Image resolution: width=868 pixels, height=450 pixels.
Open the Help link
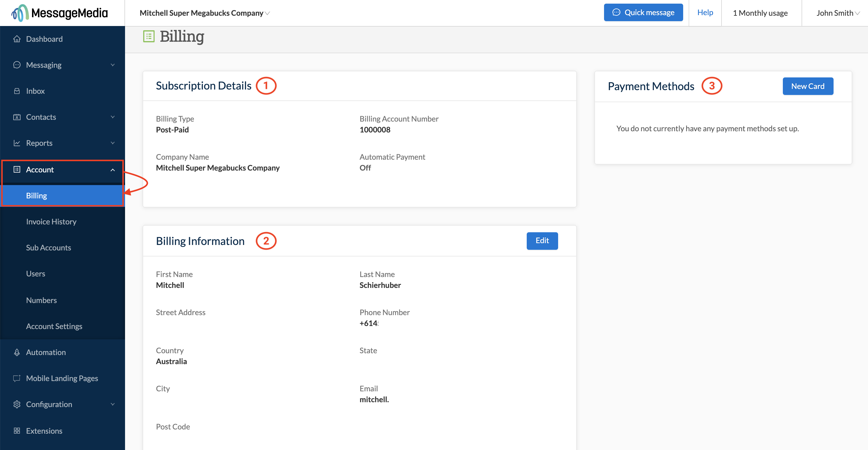click(705, 12)
